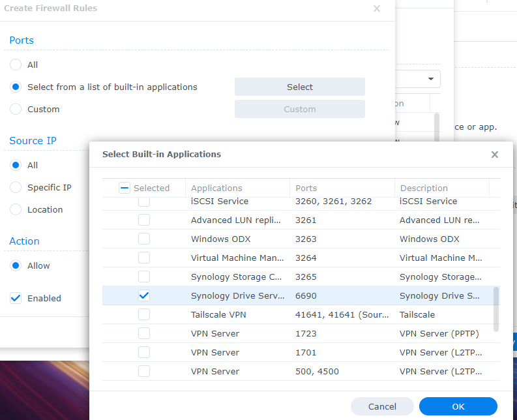
Task: Click the Windows ODX application name
Action: point(220,239)
